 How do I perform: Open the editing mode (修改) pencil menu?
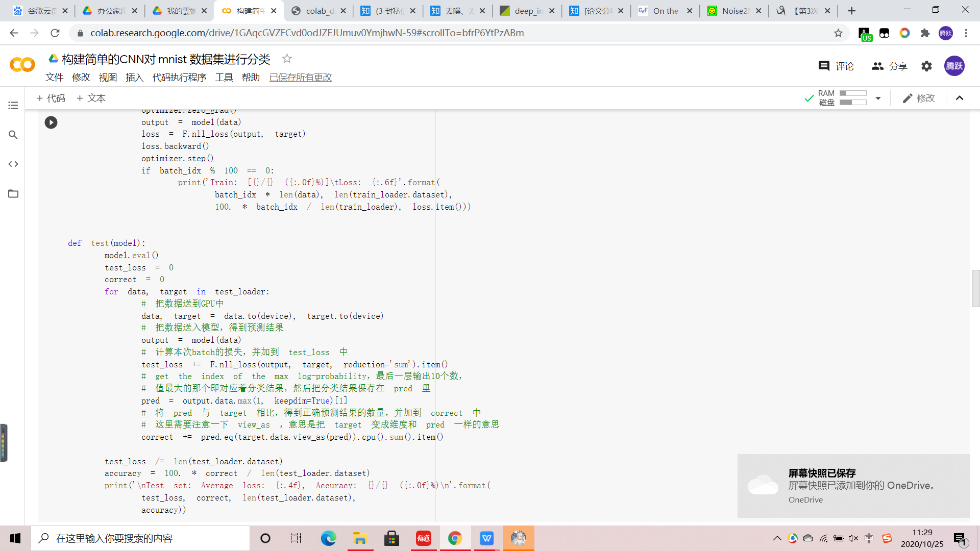(x=919, y=98)
